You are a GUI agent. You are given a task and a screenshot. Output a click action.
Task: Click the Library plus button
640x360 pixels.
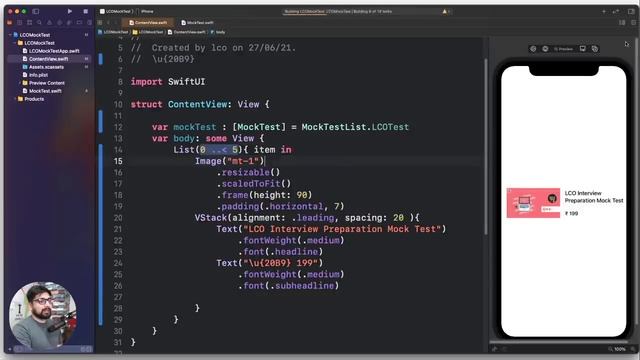tap(604, 11)
